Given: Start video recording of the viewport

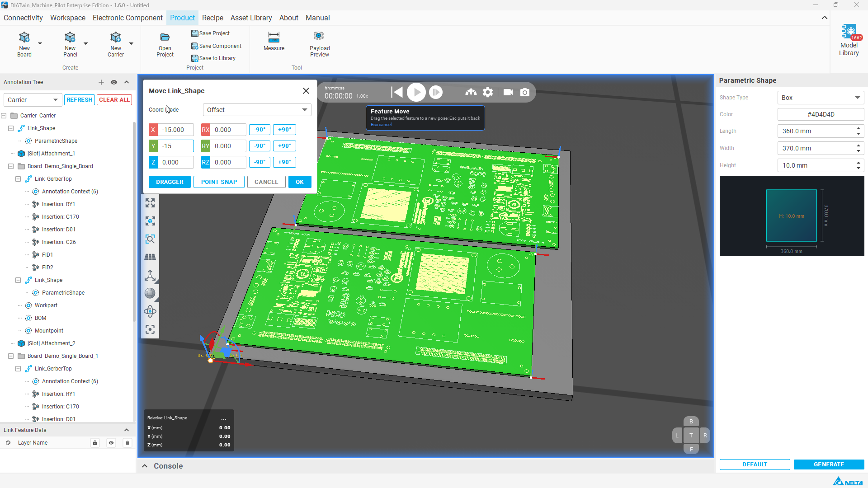Looking at the screenshot, I should coord(508,92).
